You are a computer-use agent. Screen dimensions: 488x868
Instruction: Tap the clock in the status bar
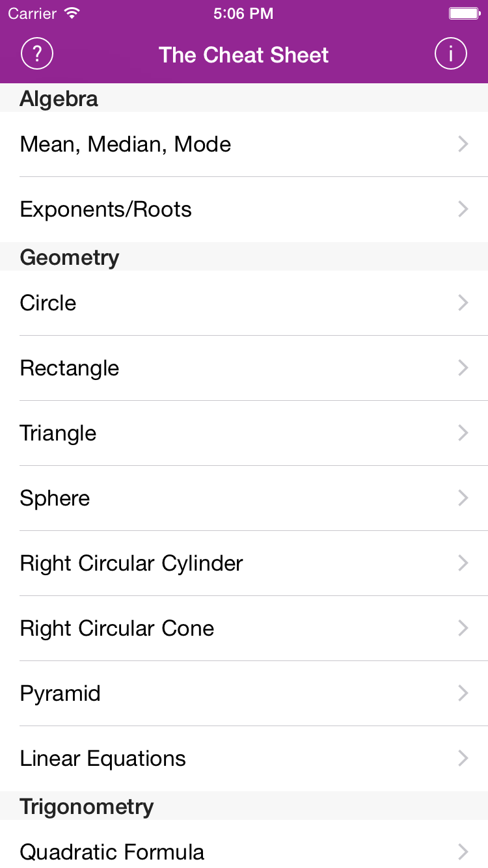[x=243, y=13]
